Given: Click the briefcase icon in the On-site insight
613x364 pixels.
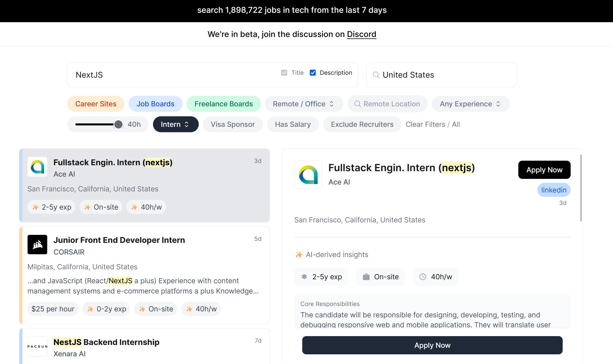Looking at the screenshot, I should 366,277.
